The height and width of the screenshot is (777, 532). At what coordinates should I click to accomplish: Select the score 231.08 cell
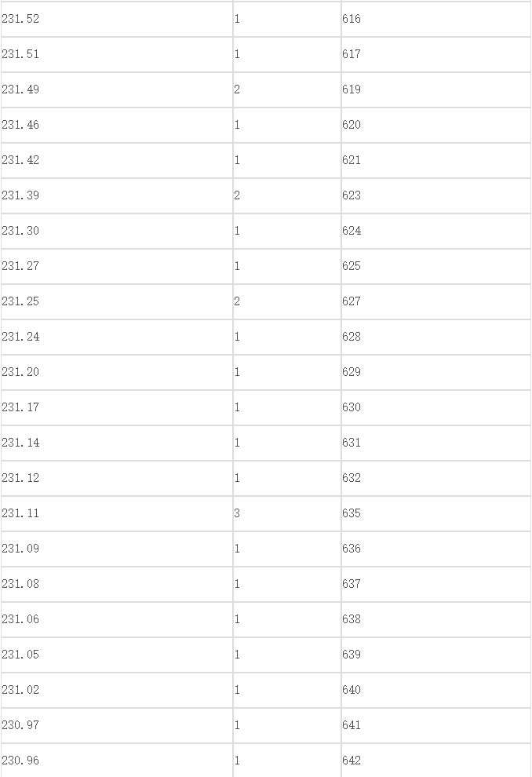117,584
